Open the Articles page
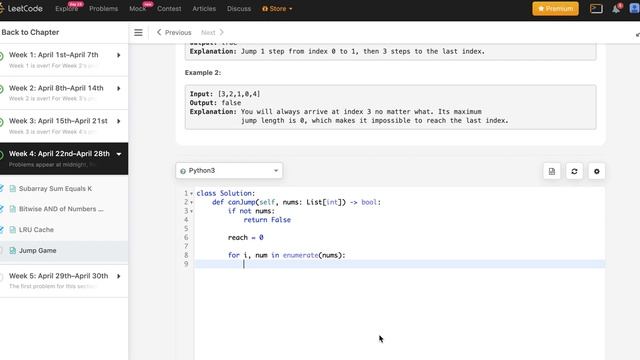 point(204,9)
